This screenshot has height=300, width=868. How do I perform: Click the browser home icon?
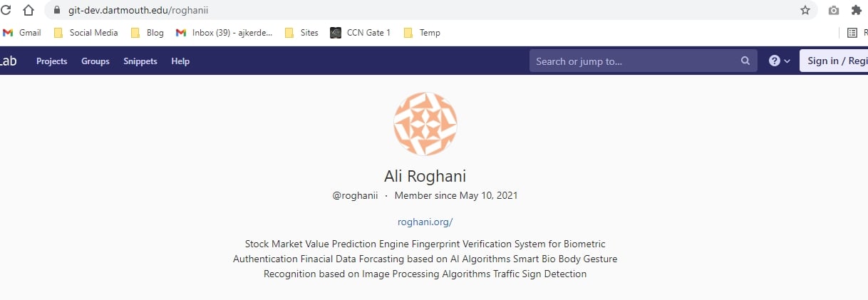point(29,11)
